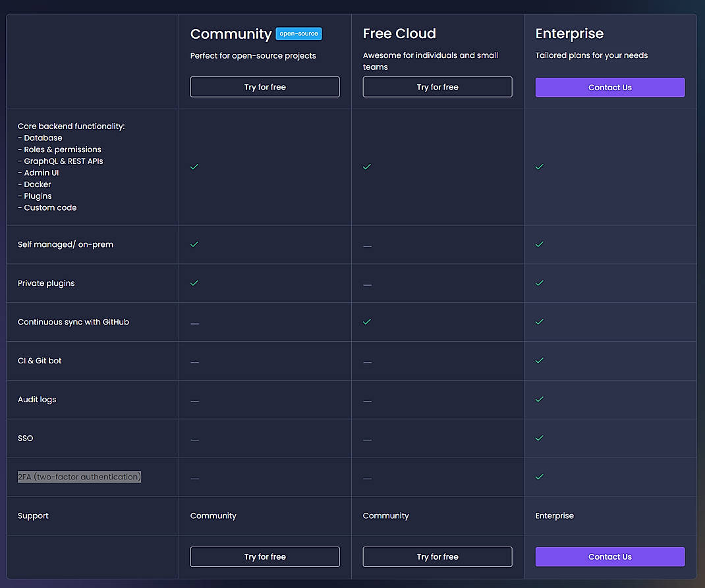Click the 'Support' row label
The width and height of the screenshot is (705, 588).
(x=33, y=516)
